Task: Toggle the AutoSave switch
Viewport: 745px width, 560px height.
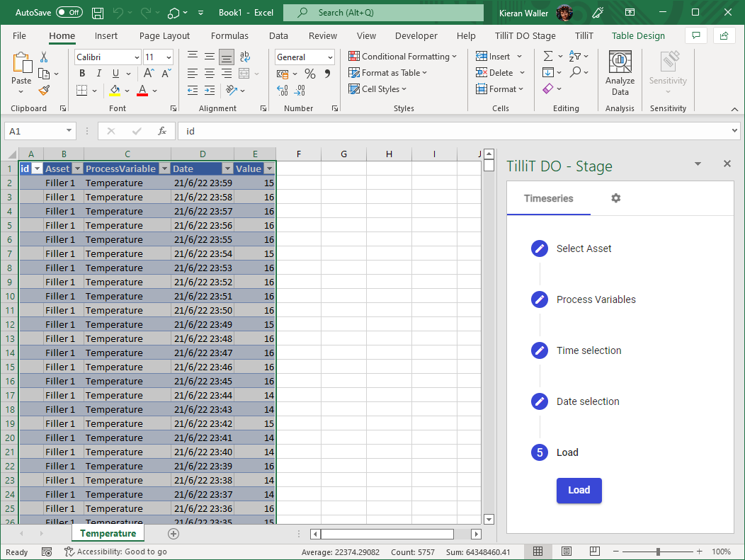Action: pyautogui.click(x=69, y=13)
